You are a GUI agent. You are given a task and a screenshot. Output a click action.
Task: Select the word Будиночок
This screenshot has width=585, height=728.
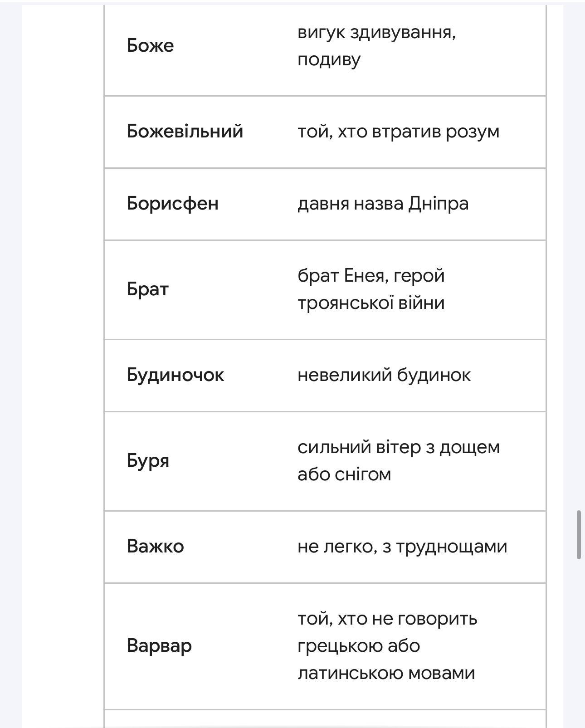(x=175, y=375)
